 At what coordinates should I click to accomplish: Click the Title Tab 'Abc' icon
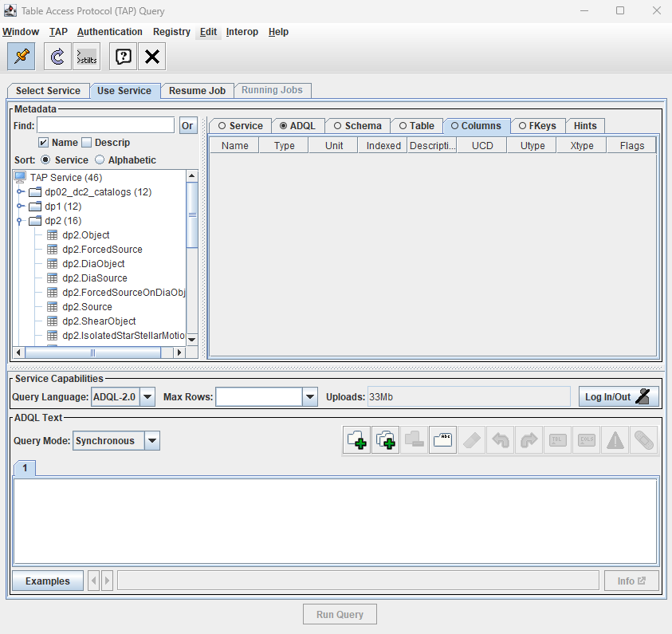(442, 440)
